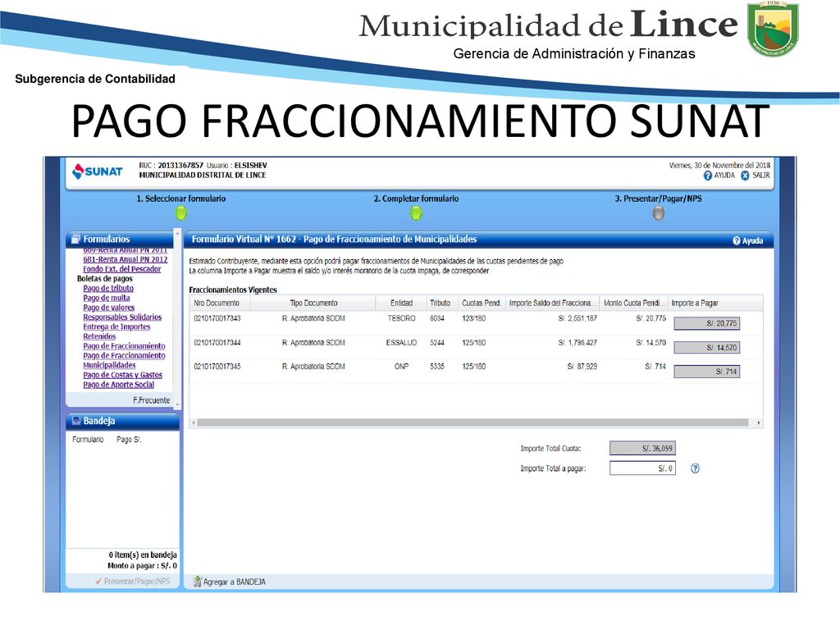Open the AYUDA help icon in header
840x630 pixels.
click(708, 176)
